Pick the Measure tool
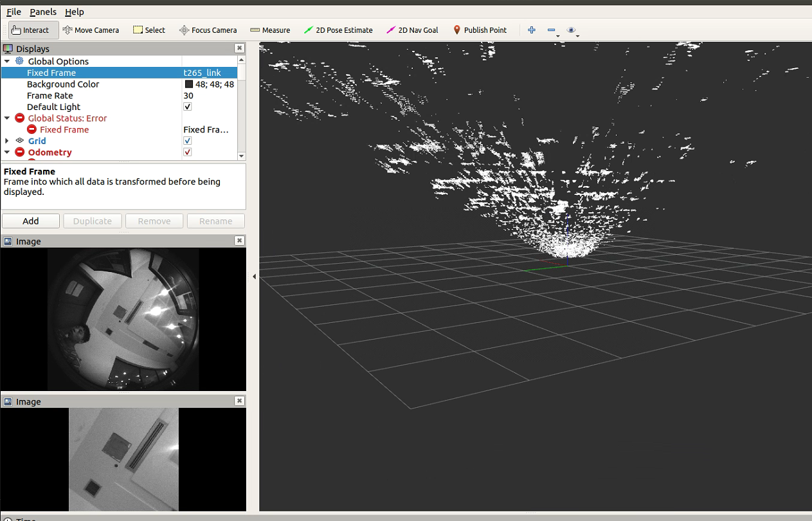The height and width of the screenshot is (521, 812). click(270, 30)
